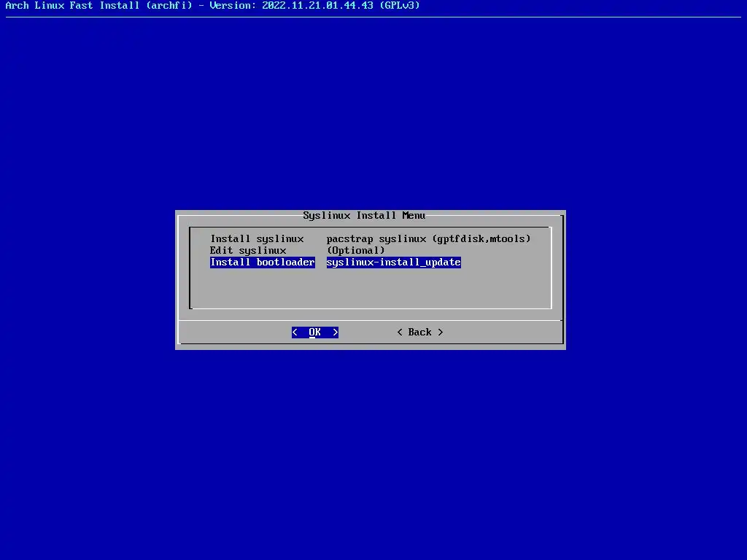This screenshot has height=560, width=747.
Task: Click the '(Optional)' description text
Action: 355,251
